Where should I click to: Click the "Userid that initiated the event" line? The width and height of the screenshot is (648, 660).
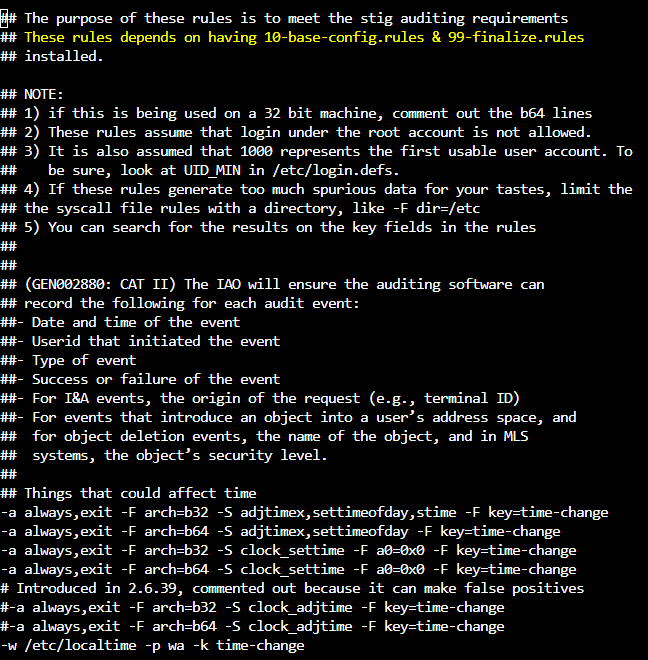pos(156,341)
